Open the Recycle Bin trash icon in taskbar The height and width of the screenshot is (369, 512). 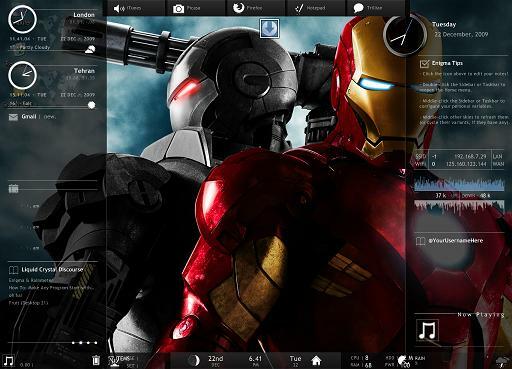click(96, 360)
